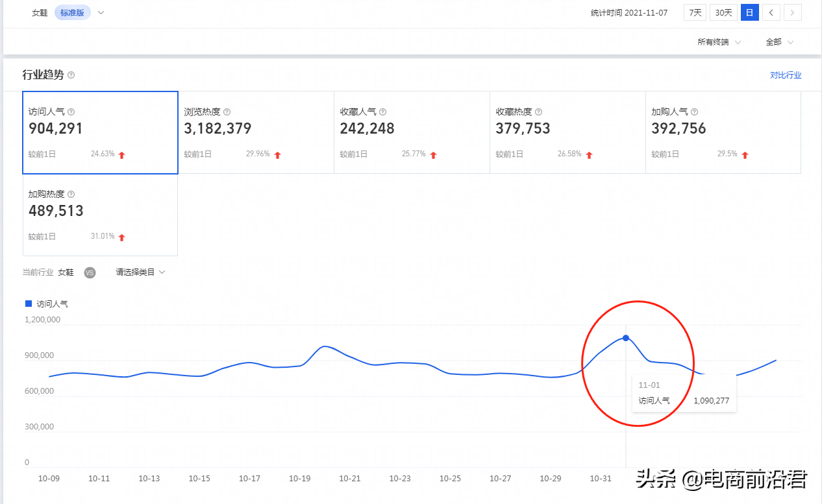
Task: Switch to the 30天 time range
Action: coord(723,12)
